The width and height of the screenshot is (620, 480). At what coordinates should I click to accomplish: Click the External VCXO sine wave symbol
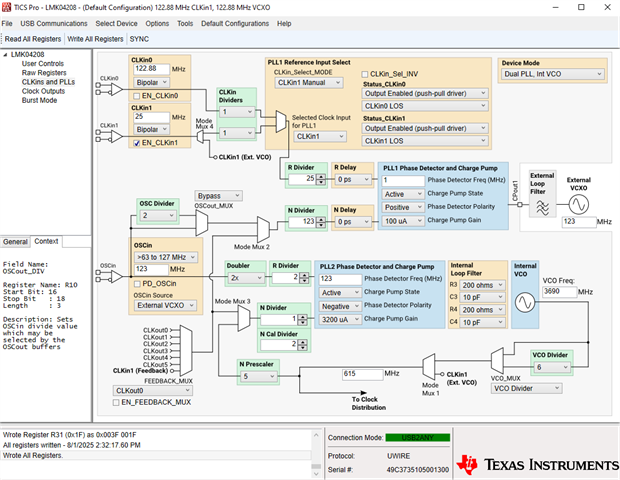[578, 204]
